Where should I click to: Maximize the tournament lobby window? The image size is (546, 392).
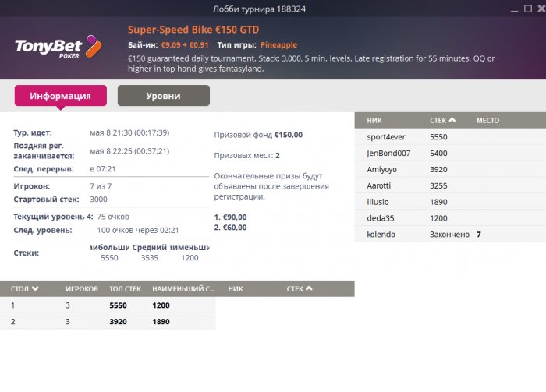coord(526,9)
